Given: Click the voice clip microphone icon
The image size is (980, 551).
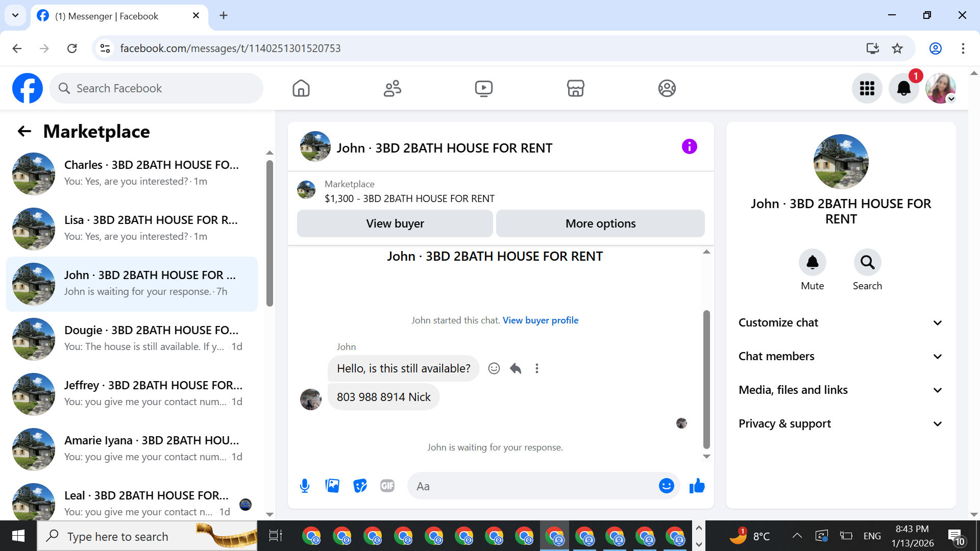Looking at the screenshot, I should (305, 486).
